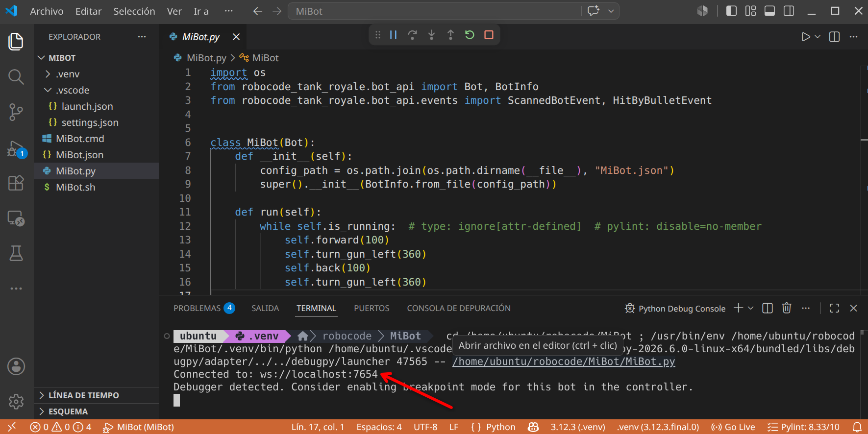Toggle the bottom panel visibility

point(769,11)
